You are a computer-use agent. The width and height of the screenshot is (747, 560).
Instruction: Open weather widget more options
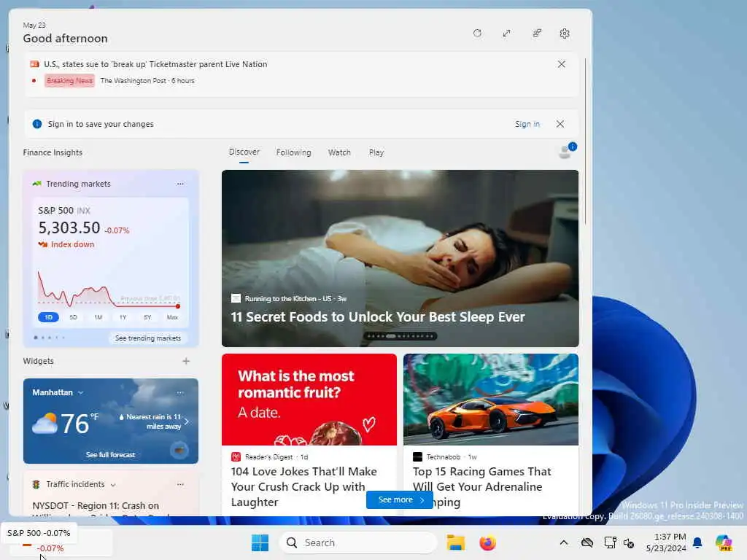[180, 392]
